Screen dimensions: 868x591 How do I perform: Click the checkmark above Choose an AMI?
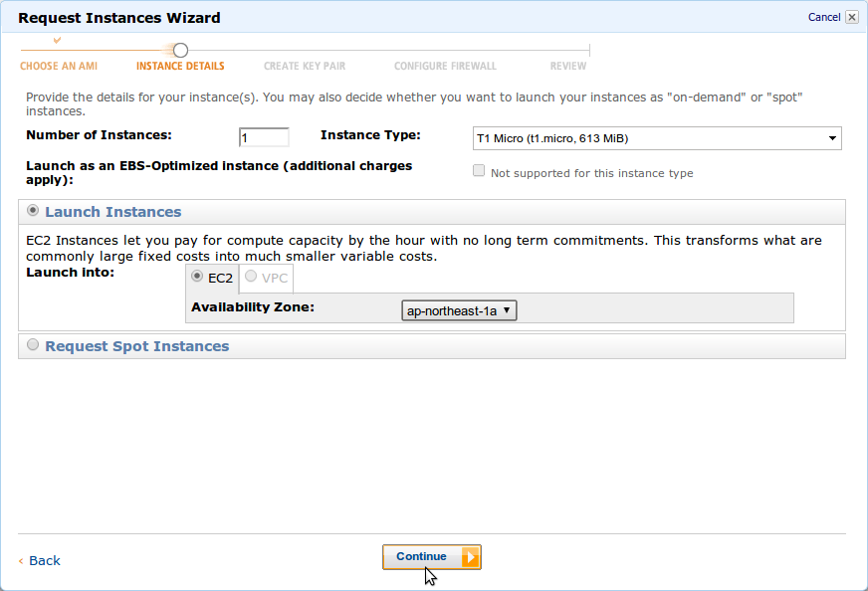coord(57,40)
